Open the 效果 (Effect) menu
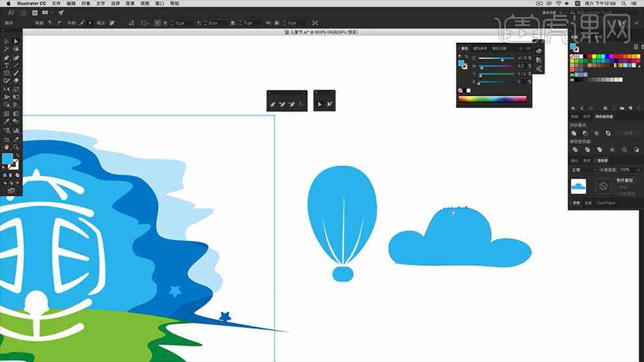 [x=130, y=3]
